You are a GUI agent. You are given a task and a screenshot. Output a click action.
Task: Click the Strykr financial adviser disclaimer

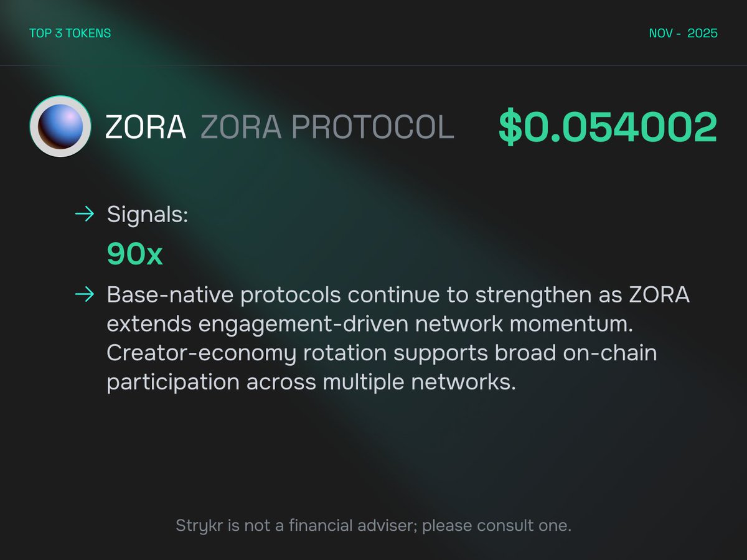point(374,526)
